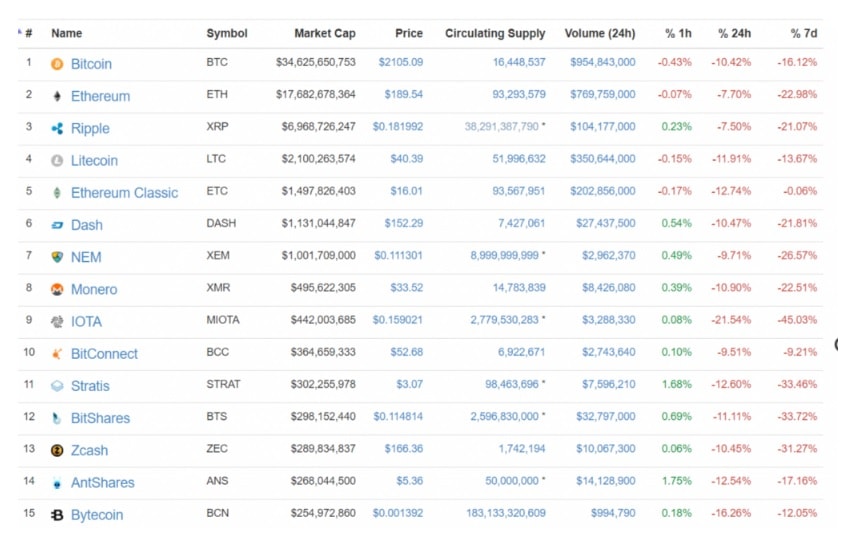Click the Monero logo icon
This screenshot has height=535, width=846.
(x=57, y=289)
